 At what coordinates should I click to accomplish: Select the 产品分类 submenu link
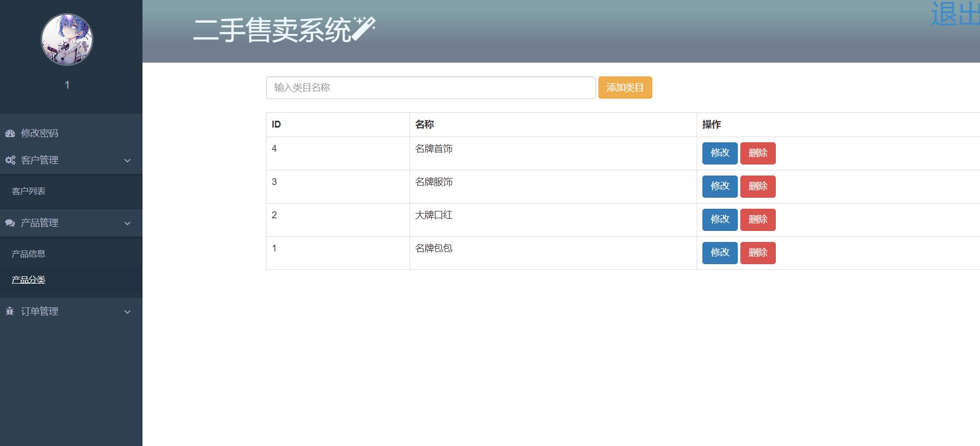tap(28, 279)
